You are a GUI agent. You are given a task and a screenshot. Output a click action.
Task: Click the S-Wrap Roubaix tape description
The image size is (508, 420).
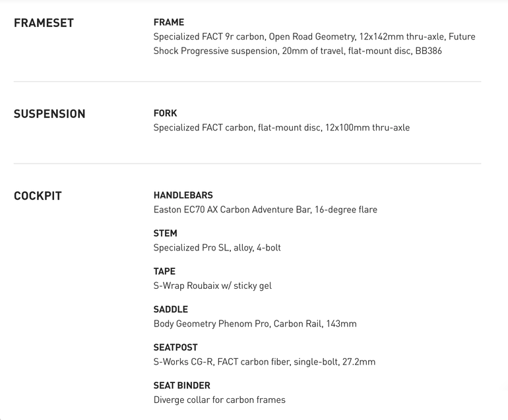tap(212, 286)
